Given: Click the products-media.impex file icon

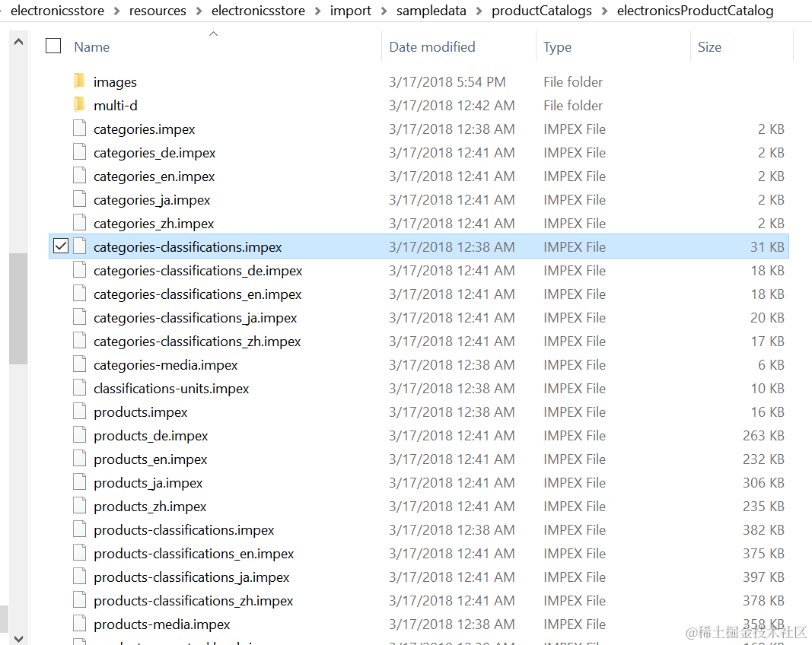Looking at the screenshot, I should (x=79, y=623).
